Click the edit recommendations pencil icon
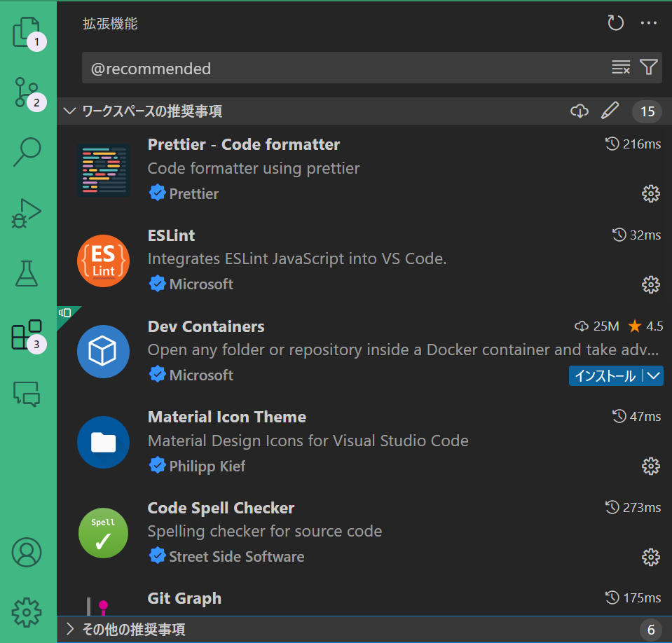Screen dimensions: 672x643 click(x=610, y=111)
